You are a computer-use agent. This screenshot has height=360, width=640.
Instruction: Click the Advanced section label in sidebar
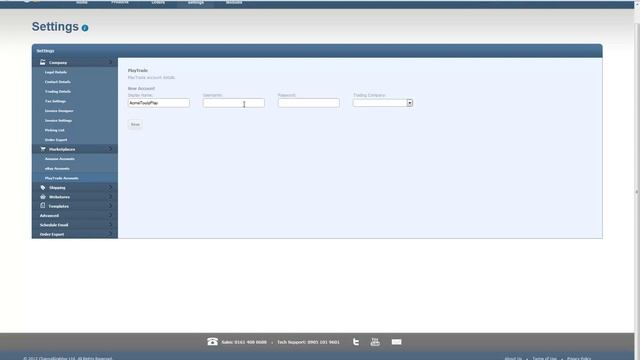[49, 216]
